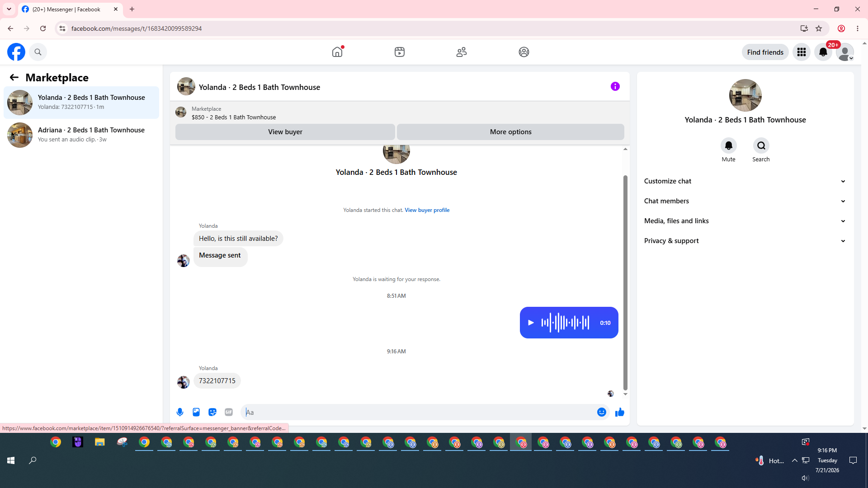This screenshot has width=868, height=488.
Task: Close the Messenger browser tab
Action: pos(116,9)
